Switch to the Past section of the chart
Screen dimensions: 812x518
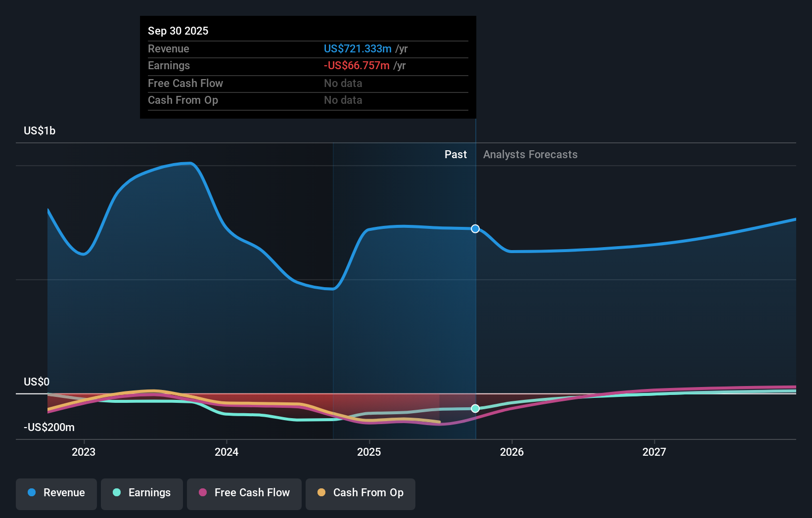[455, 154]
